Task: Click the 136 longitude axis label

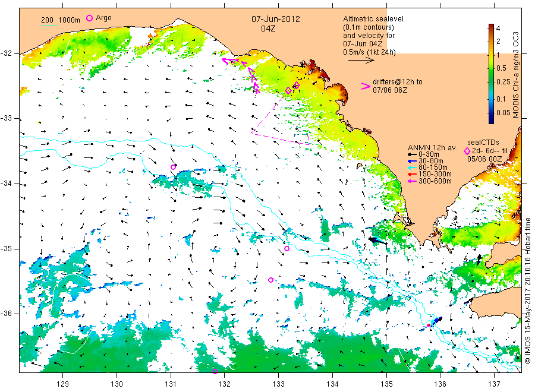Action: [440, 384]
